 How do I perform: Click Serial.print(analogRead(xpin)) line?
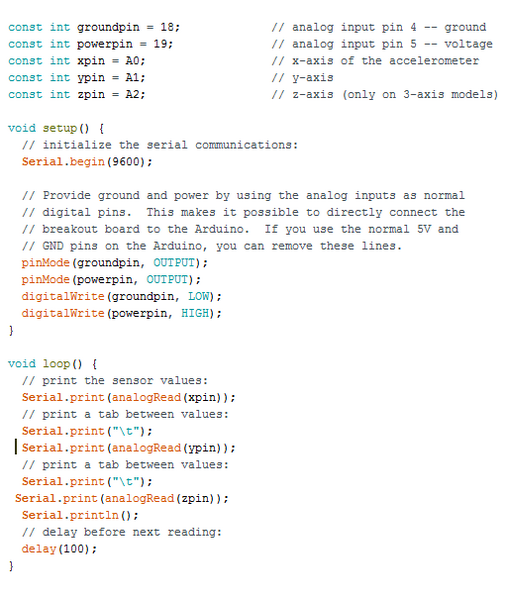pos(128,397)
